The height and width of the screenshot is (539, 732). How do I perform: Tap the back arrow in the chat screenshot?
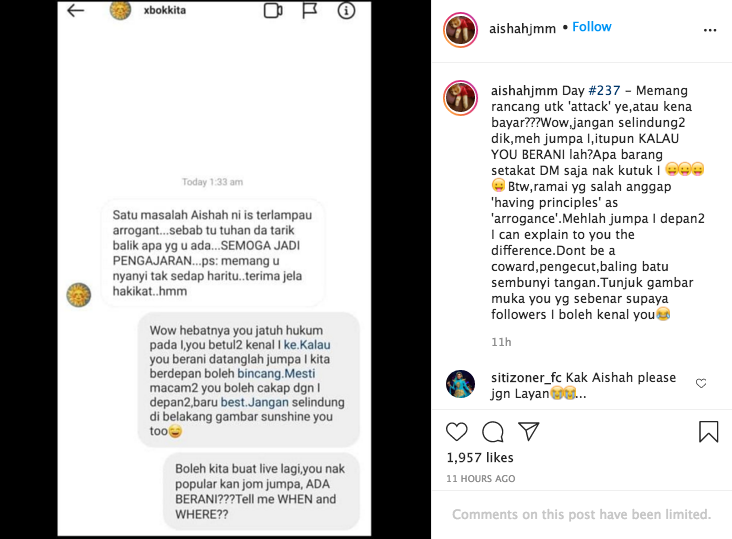click(x=75, y=10)
